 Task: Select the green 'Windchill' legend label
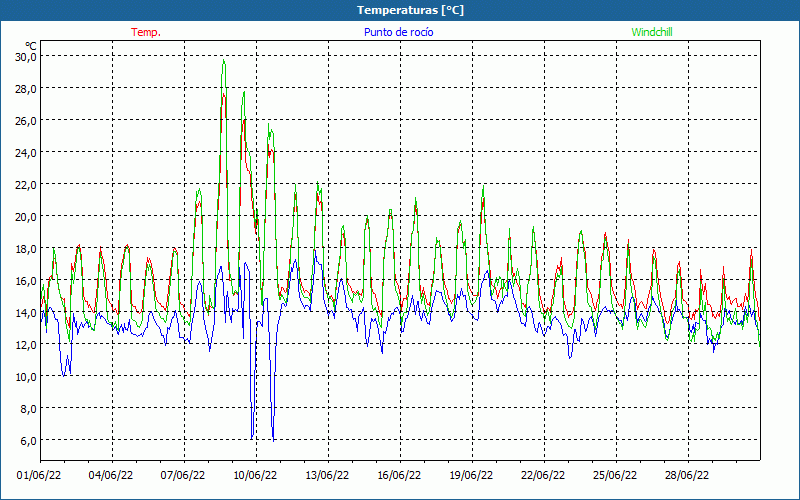point(652,32)
